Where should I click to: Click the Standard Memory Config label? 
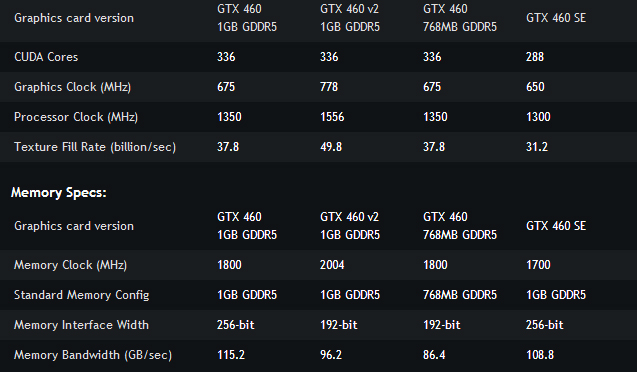82,295
